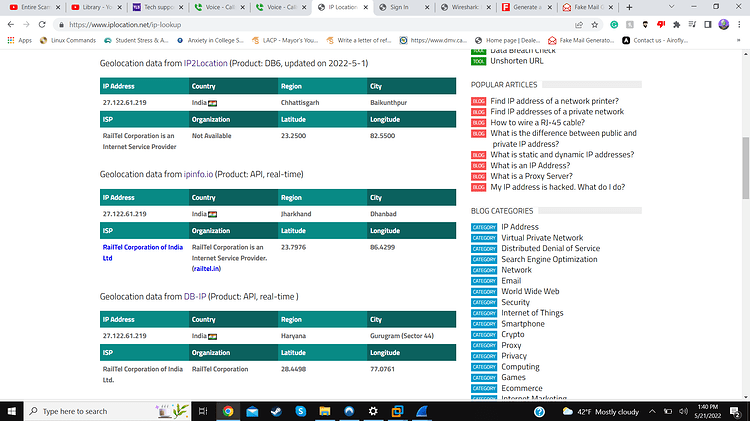Toggle the browser side panel
This screenshot has width=750, height=421.
(708, 24)
